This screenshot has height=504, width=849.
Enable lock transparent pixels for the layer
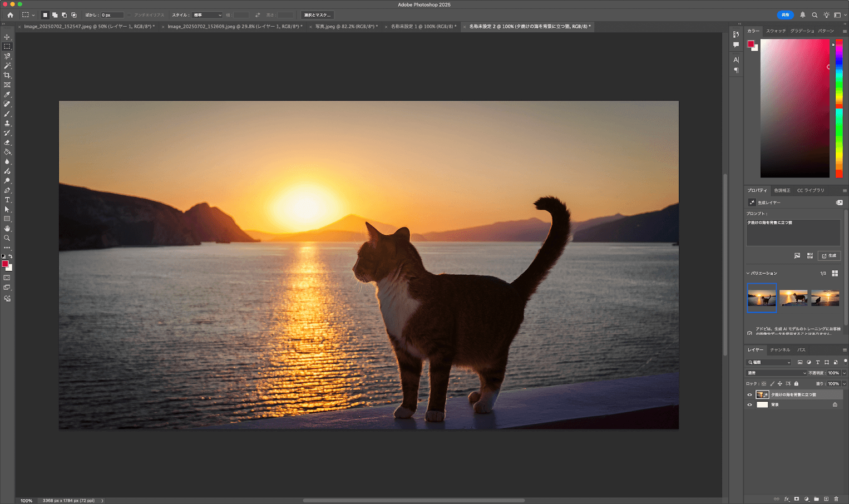764,383
